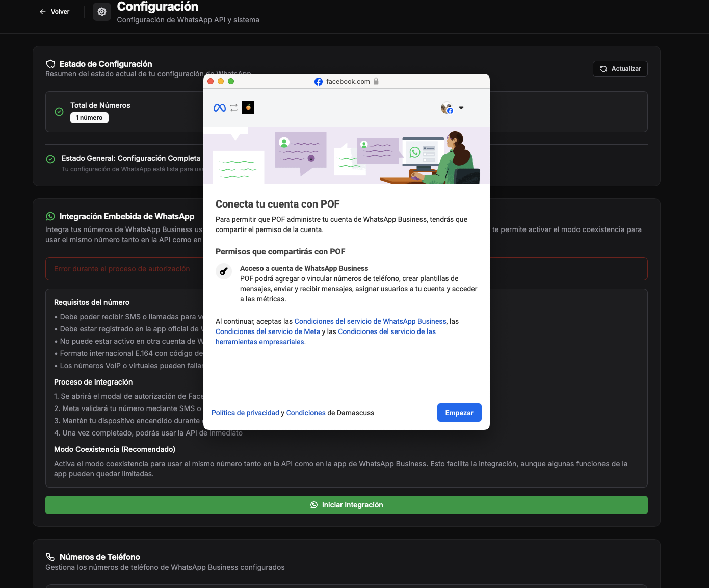Image resolution: width=709 pixels, height=588 pixels.
Task: Click the Requisitos del número heading
Action: point(92,302)
